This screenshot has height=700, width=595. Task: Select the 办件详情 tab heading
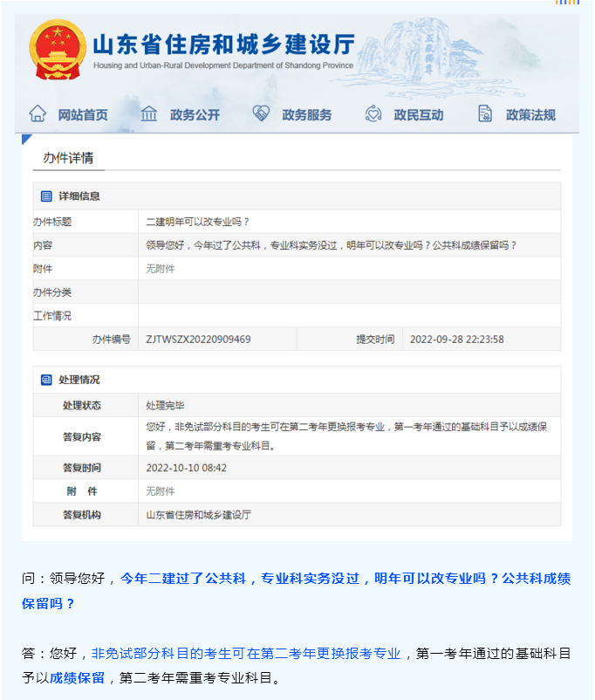[68, 158]
